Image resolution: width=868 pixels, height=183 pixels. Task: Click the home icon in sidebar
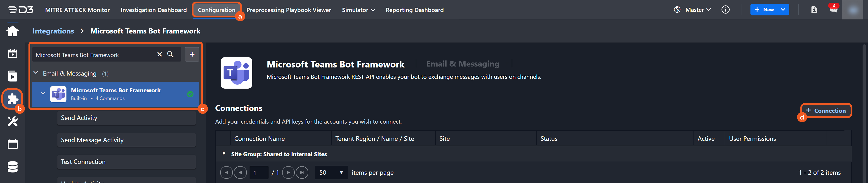[12, 31]
